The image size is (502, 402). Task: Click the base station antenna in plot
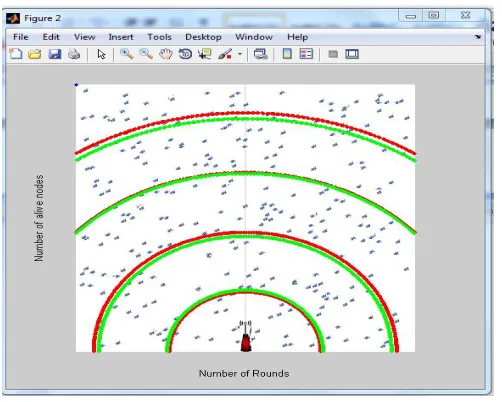point(246,336)
